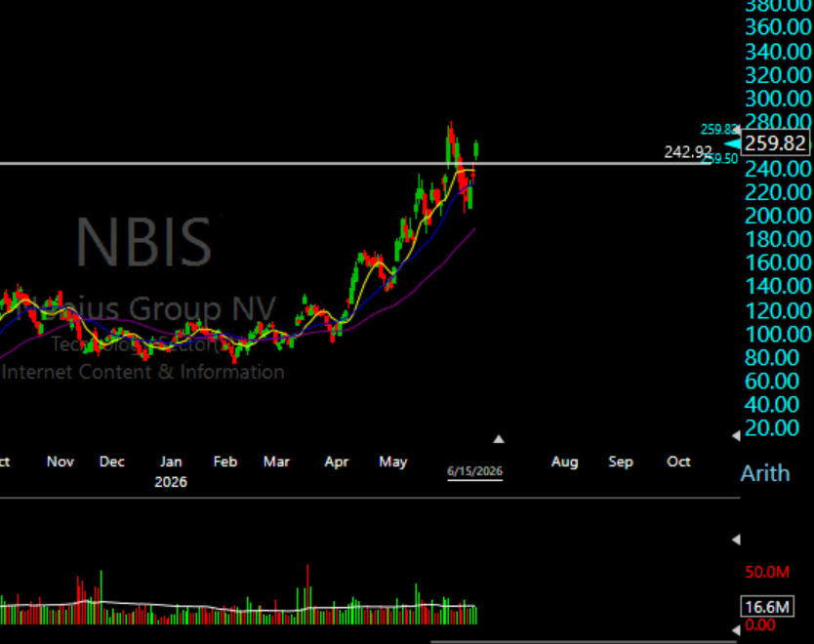
Task: Click the Aug label on the time axis
Action: click(564, 462)
